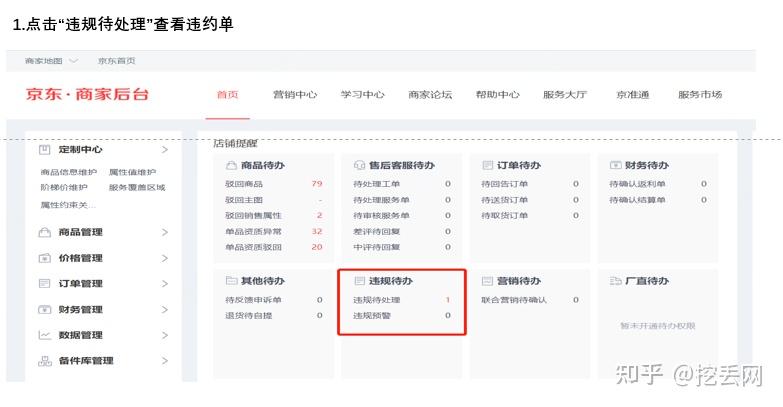
Task: Click the 订单管理 list icon
Action: coord(44,284)
